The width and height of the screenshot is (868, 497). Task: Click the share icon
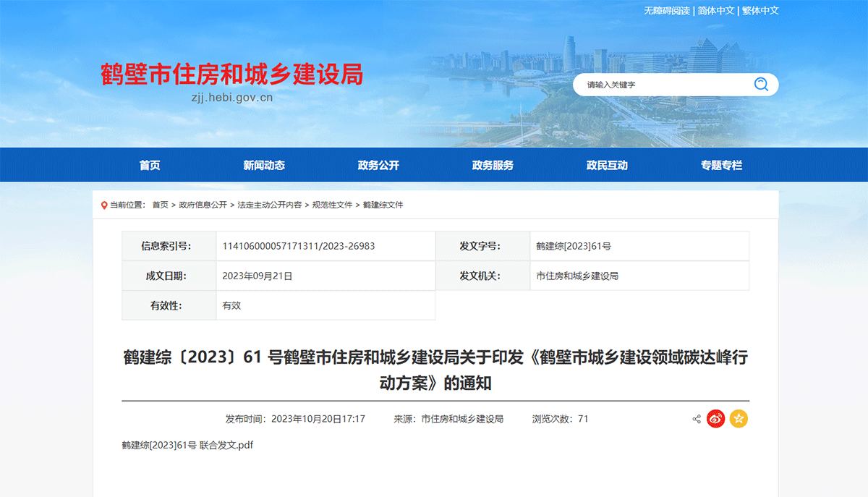[x=697, y=419]
